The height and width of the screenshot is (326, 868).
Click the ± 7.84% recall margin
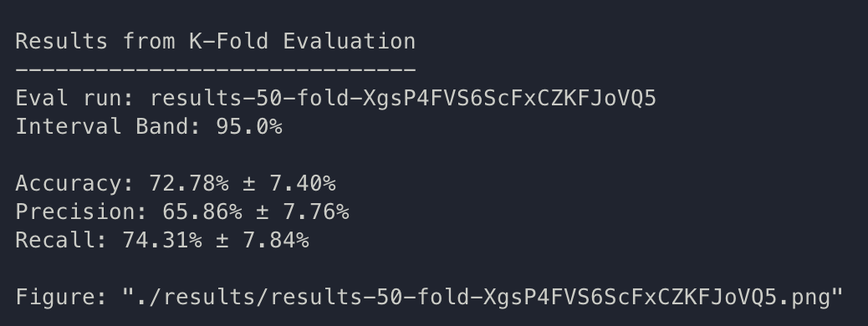tap(263, 240)
